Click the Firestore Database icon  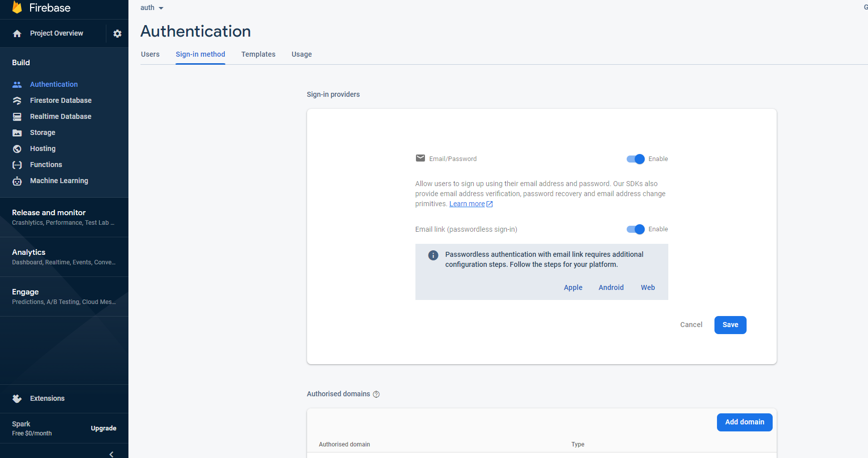click(17, 101)
